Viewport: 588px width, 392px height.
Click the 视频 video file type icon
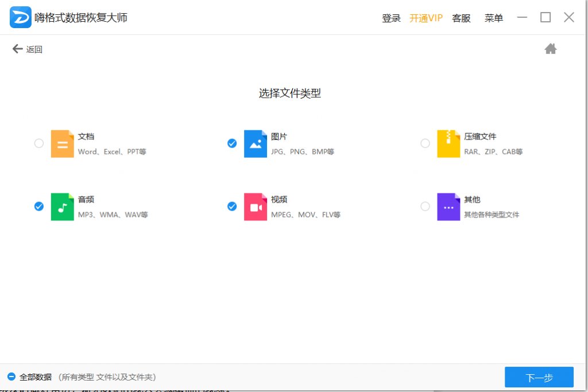pos(256,207)
